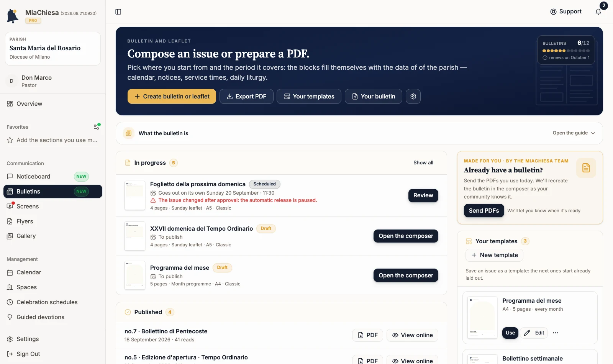Click Sign Out
Screen dimensions: 613x364
(x=52, y=354)
